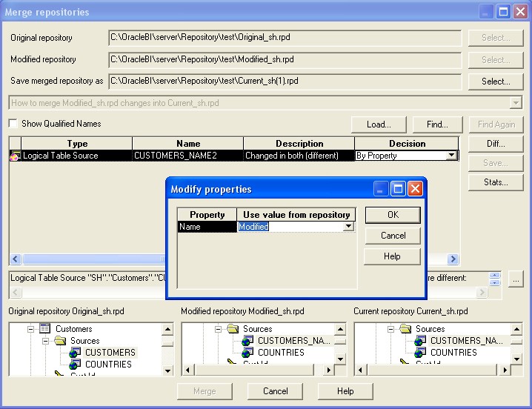Click the ellipsis button beside the difference text
The height and width of the screenshot is (409, 532).
(x=516, y=280)
